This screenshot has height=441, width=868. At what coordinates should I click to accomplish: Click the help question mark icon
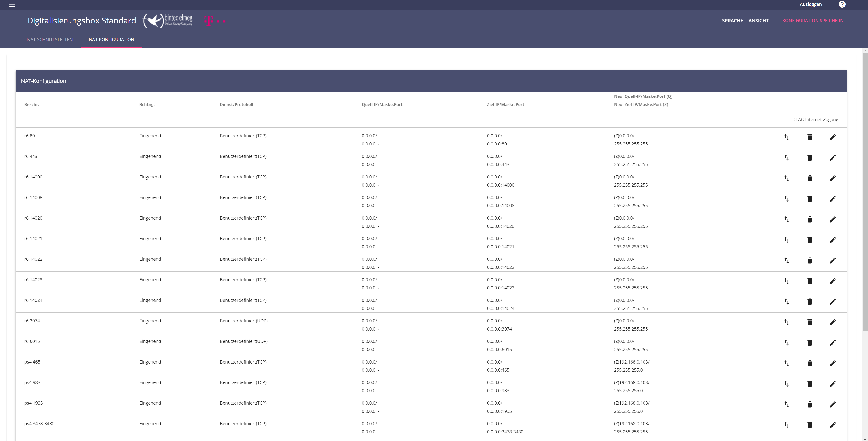(842, 4)
